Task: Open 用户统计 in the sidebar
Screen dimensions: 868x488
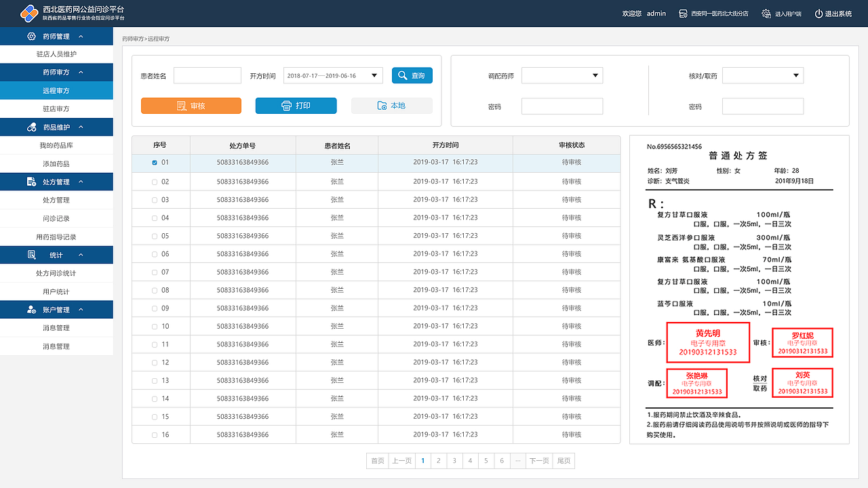Action: [56, 291]
